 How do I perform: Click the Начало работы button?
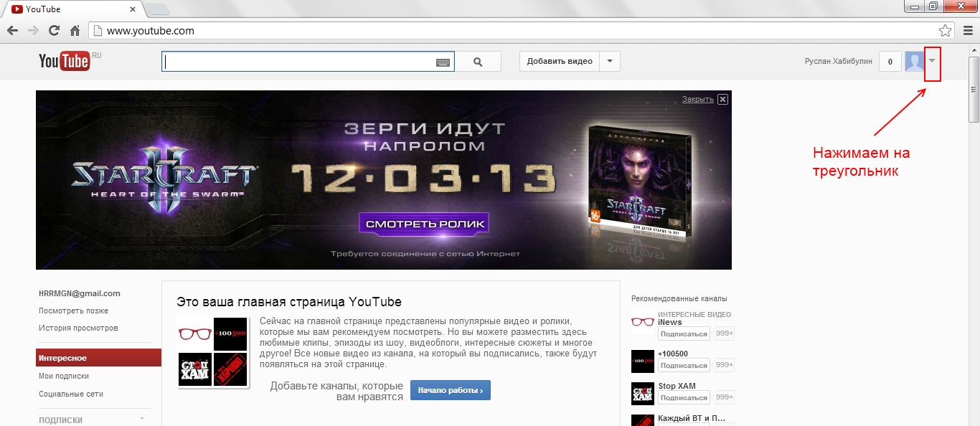(451, 390)
